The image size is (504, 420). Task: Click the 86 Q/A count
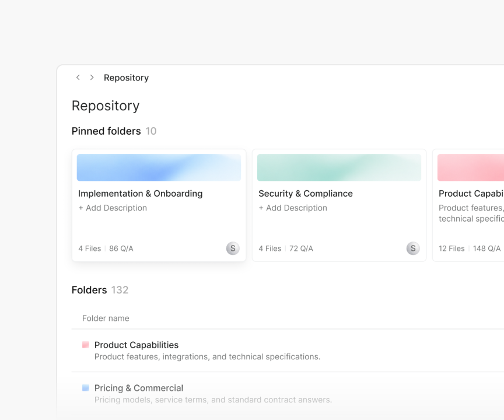pyautogui.click(x=121, y=249)
